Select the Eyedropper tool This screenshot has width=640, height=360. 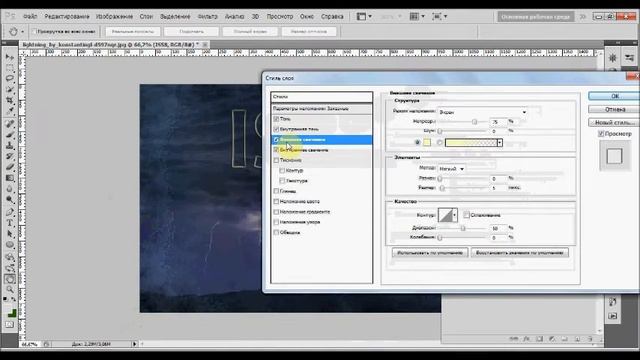pos(10,111)
